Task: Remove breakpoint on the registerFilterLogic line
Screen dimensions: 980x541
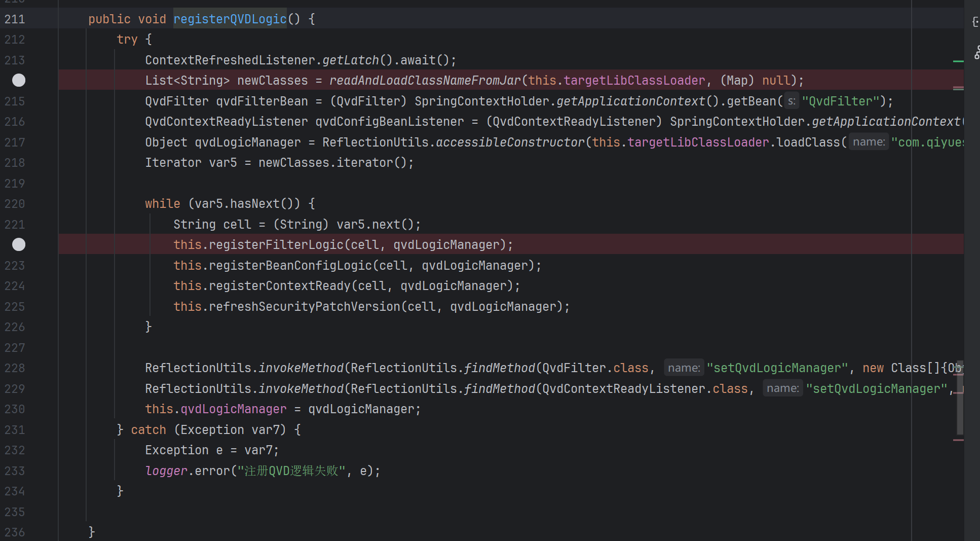Action: 19,244
